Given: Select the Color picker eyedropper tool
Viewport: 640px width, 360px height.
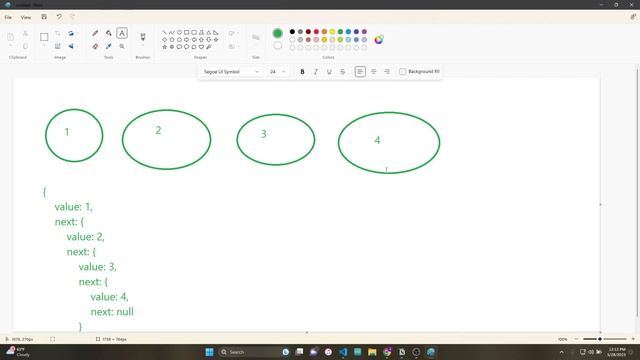Looking at the screenshot, I should [109, 47].
